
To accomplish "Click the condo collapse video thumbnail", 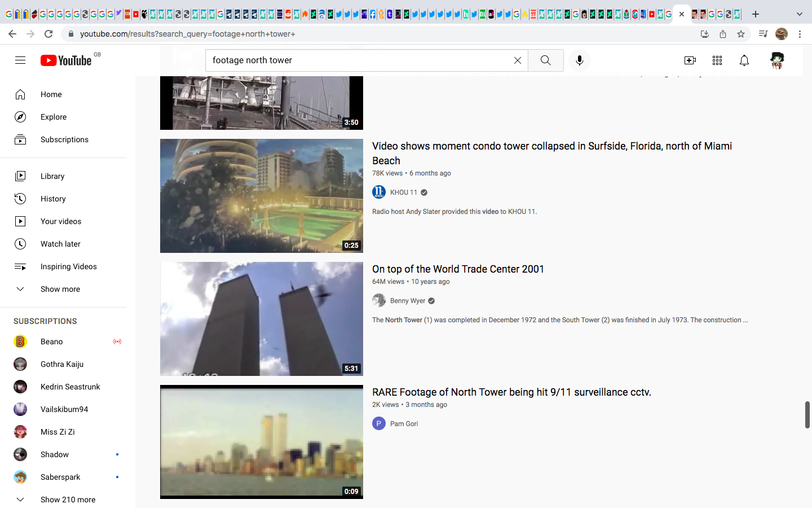I will click(x=262, y=196).
